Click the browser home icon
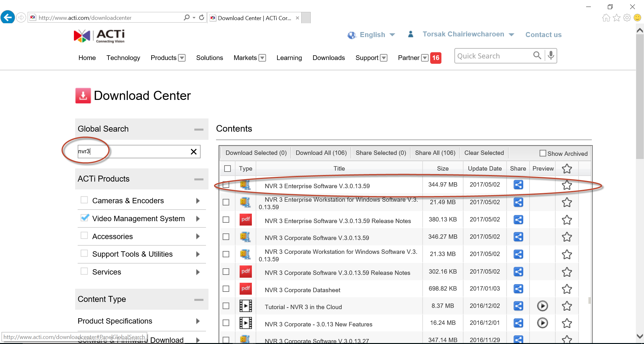The width and height of the screenshot is (644, 344). click(x=606, y=18)
